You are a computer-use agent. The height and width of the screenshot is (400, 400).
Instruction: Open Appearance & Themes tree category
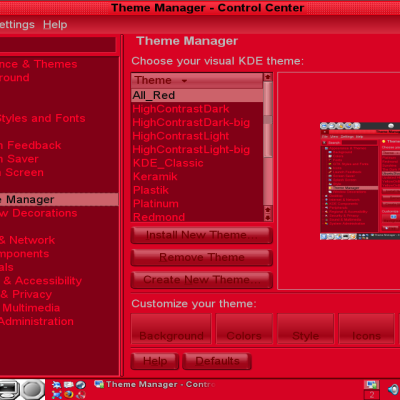pos(38,64)
